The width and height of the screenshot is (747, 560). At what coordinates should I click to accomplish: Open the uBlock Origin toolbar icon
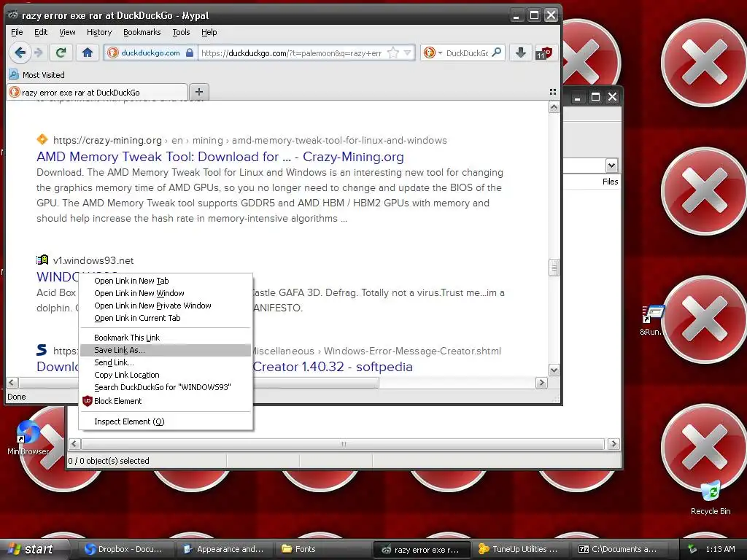point(544,52)
